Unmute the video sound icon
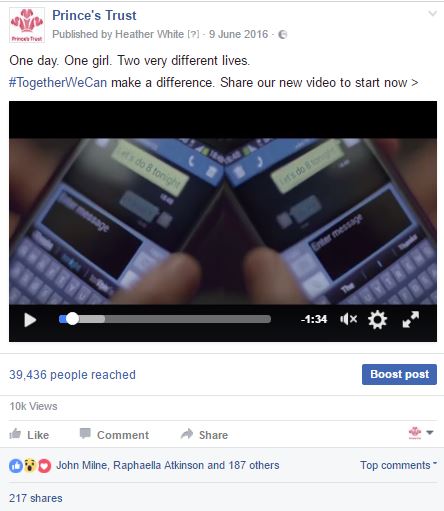The height and width of the screenshot is (511, 444). pyautogui.click(x=348, y=319)
